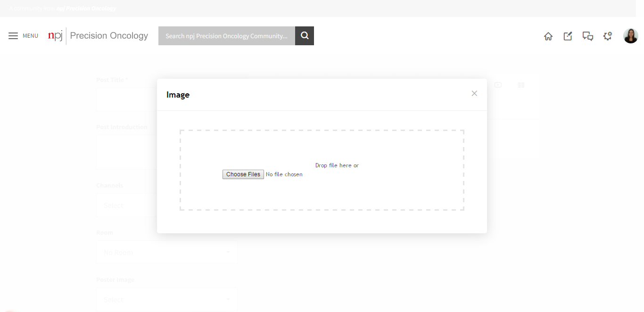Close the Image dialog with X

(474, 93)
